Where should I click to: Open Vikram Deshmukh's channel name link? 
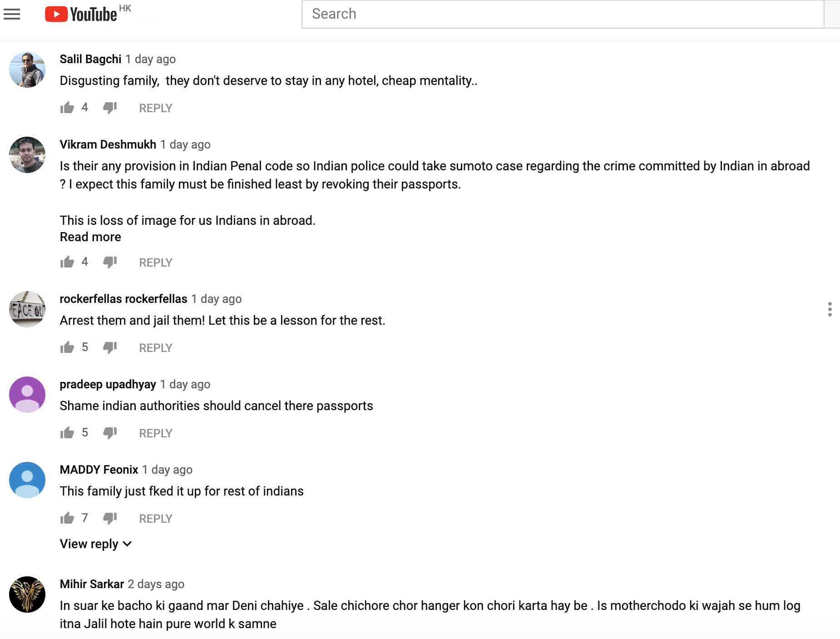[x=108, y=144]
